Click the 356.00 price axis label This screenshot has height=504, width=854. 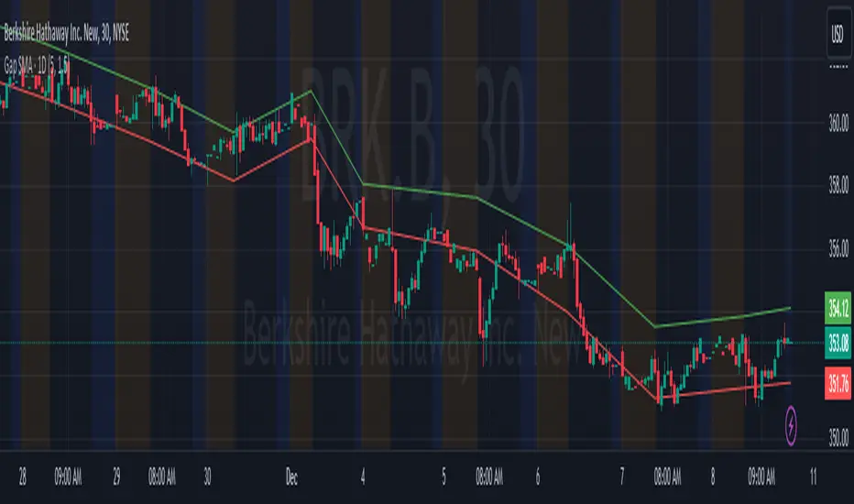click(838, 249)
